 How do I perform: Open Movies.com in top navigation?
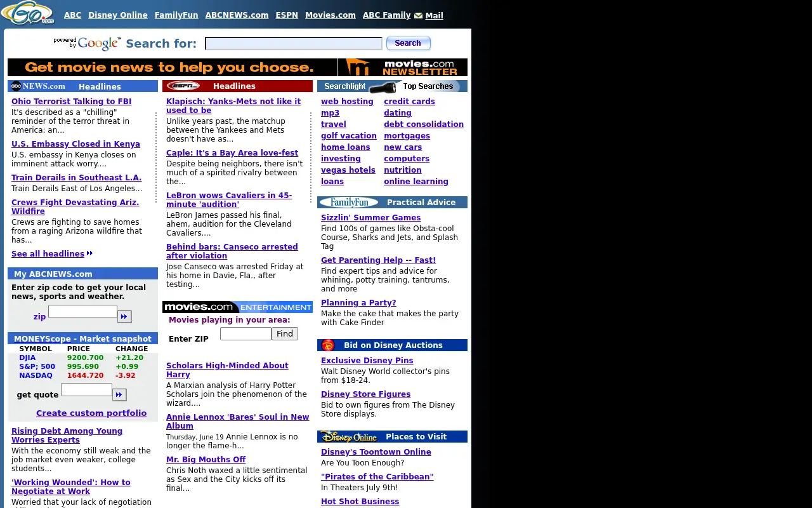coord(331,15)
